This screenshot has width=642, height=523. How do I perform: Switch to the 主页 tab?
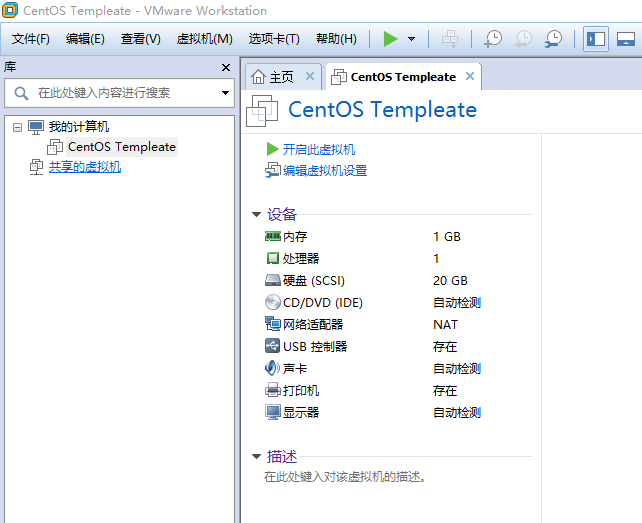281,77
